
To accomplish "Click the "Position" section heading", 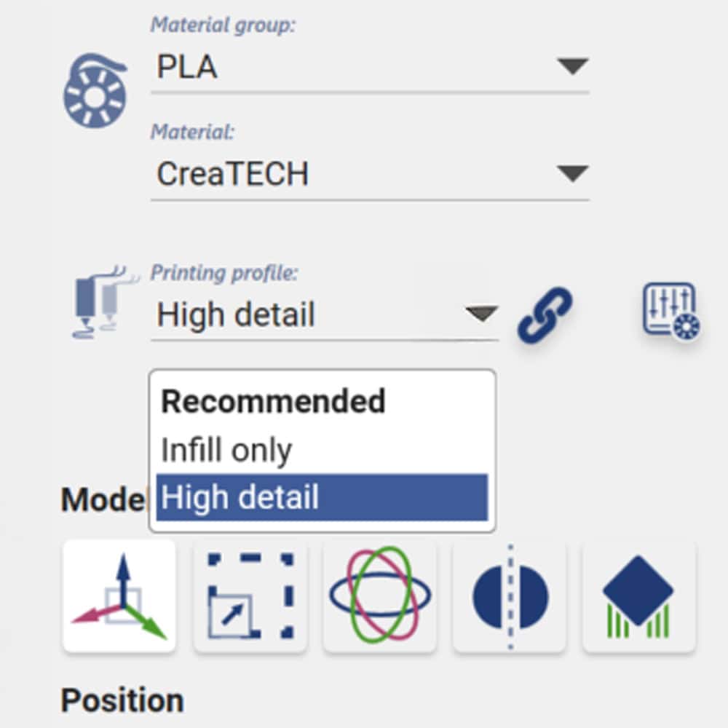I will (x=122, y=700).
